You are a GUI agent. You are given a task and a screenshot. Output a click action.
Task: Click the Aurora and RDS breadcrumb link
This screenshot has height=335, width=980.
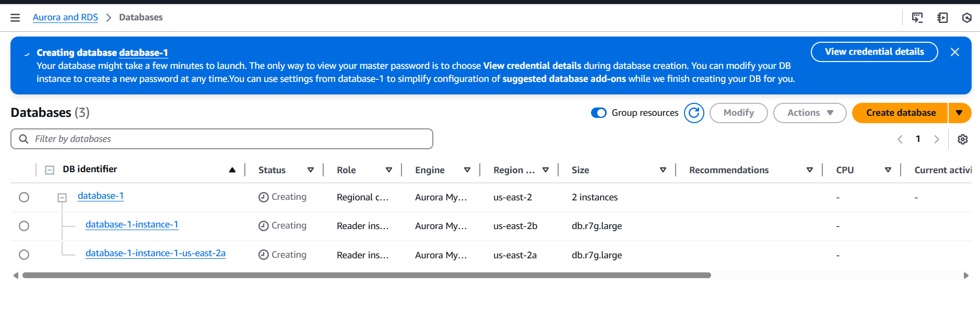coord(65,17)
